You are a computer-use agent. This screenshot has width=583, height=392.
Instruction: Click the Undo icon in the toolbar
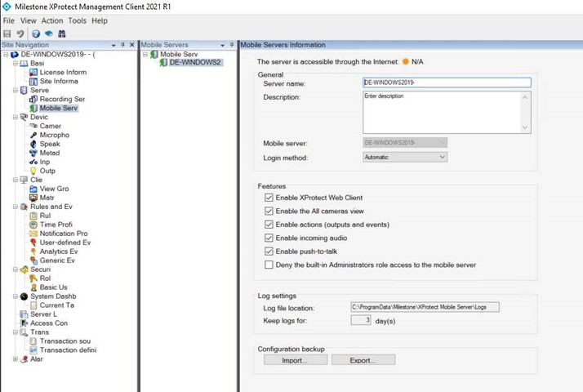(20, 33)
